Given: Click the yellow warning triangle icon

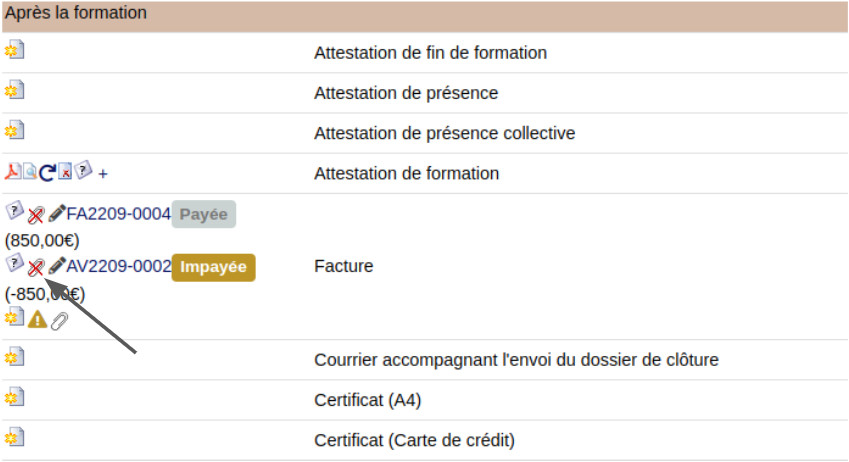Looking at the screenshot, I should (37, 319).
